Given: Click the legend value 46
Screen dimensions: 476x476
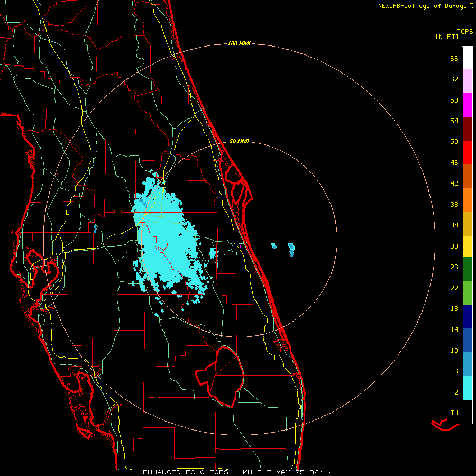Looking at the screenshot, I should (454, 163).
